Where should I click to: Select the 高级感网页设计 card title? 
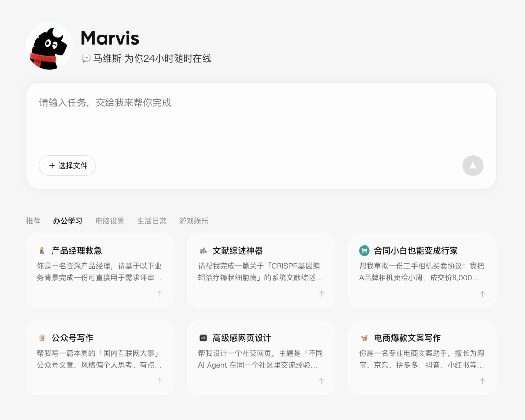(x=242, y=338)
